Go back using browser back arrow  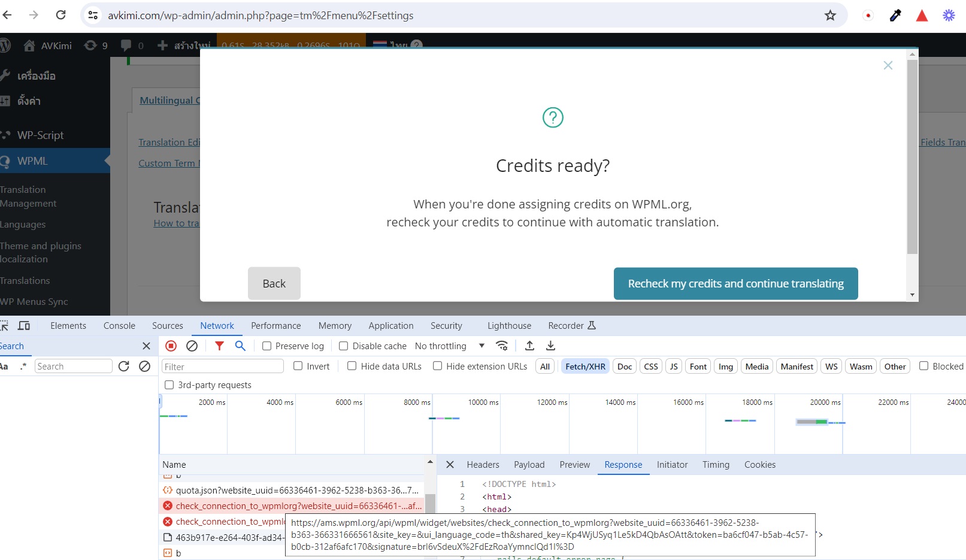click(7, 15)
